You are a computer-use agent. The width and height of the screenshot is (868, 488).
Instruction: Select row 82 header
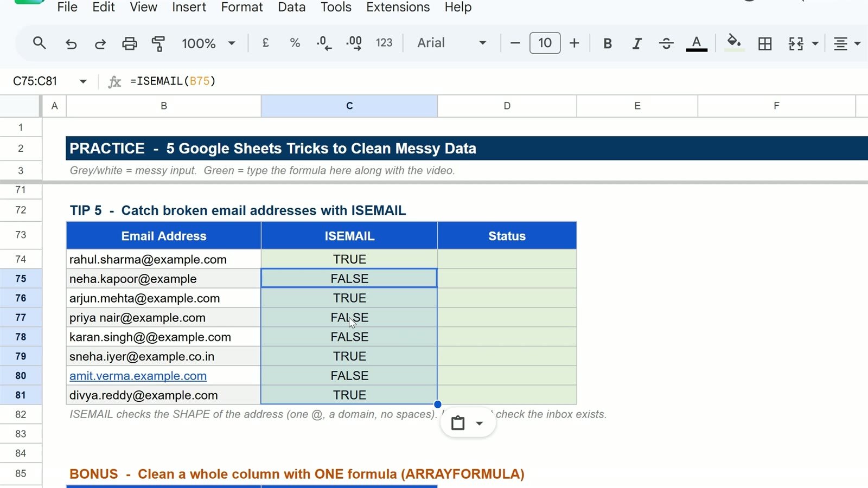click(21, 414)
